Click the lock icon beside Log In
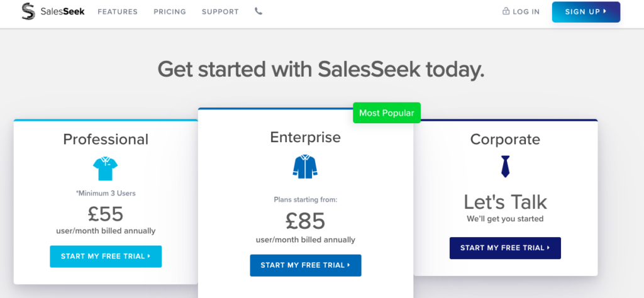Viewport: 644px width, 298px height. click(x=506, y=11)
